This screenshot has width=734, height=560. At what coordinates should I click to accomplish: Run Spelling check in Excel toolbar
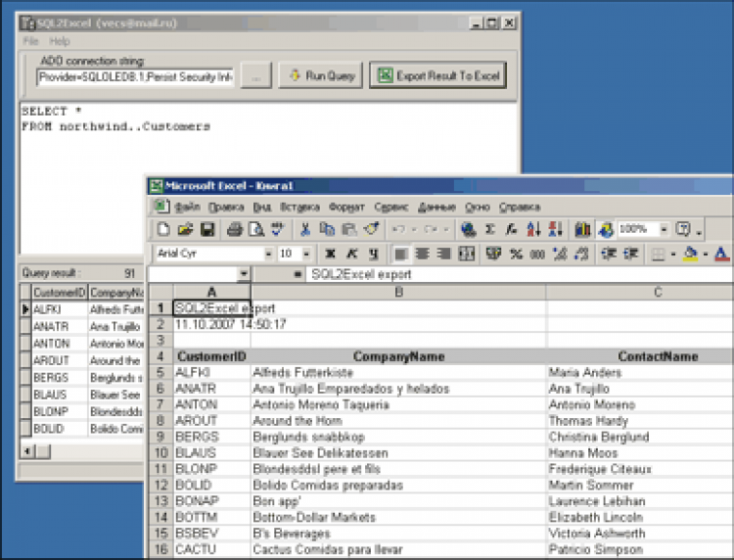(x=278, y=229)
